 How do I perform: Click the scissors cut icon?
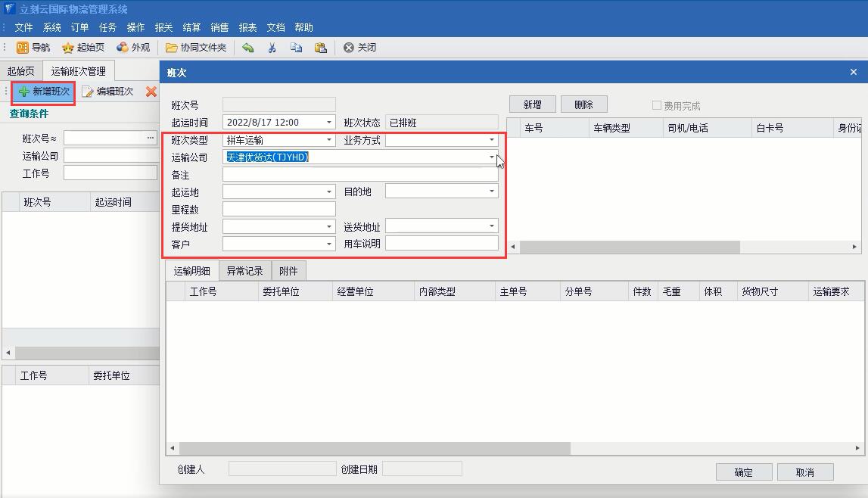pyautogui.click(x=272, y=48)
